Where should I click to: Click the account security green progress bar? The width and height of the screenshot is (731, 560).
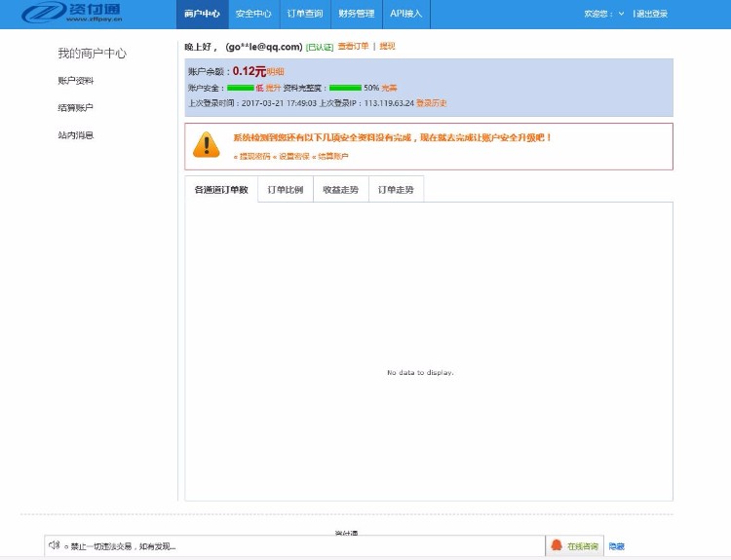coord(241,88)
